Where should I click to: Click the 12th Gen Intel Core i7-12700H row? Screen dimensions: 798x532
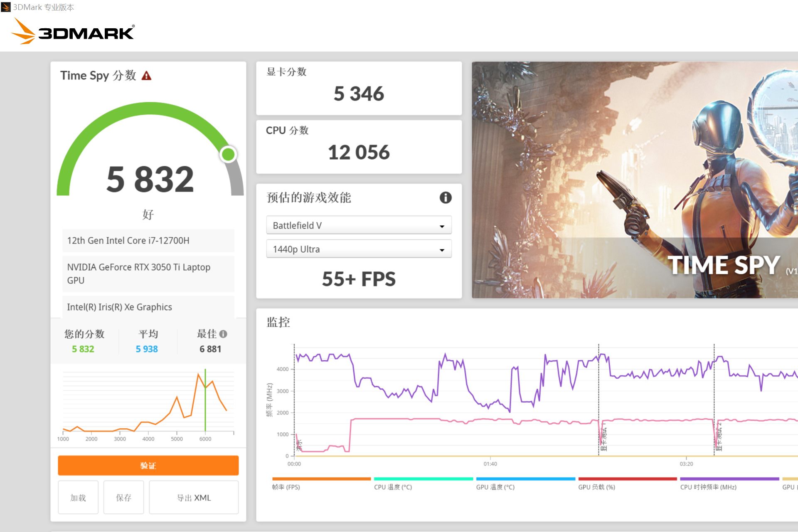[148, 241]
